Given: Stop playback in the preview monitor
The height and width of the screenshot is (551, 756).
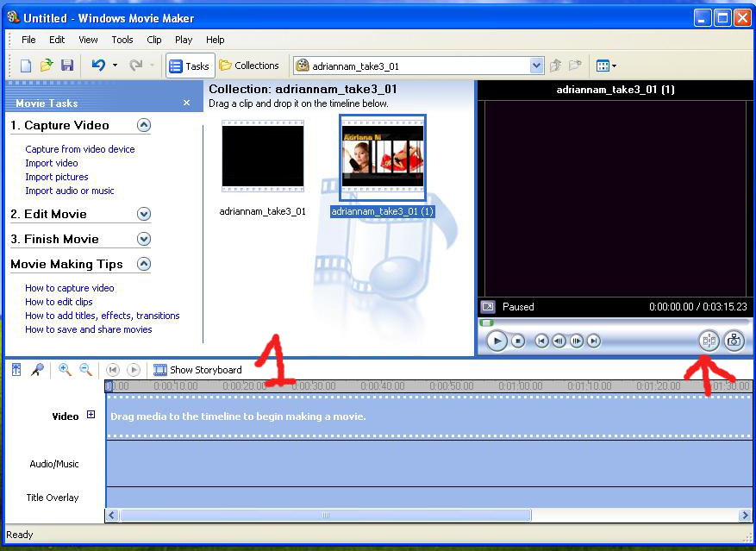Looking at the screenshot, I should point(518,341).
